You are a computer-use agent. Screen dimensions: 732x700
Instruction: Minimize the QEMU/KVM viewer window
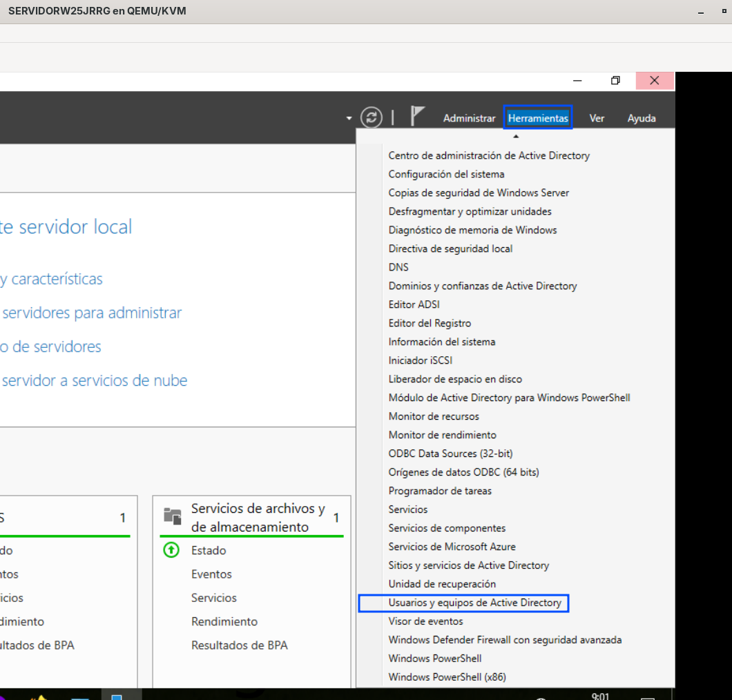[701, 12]
